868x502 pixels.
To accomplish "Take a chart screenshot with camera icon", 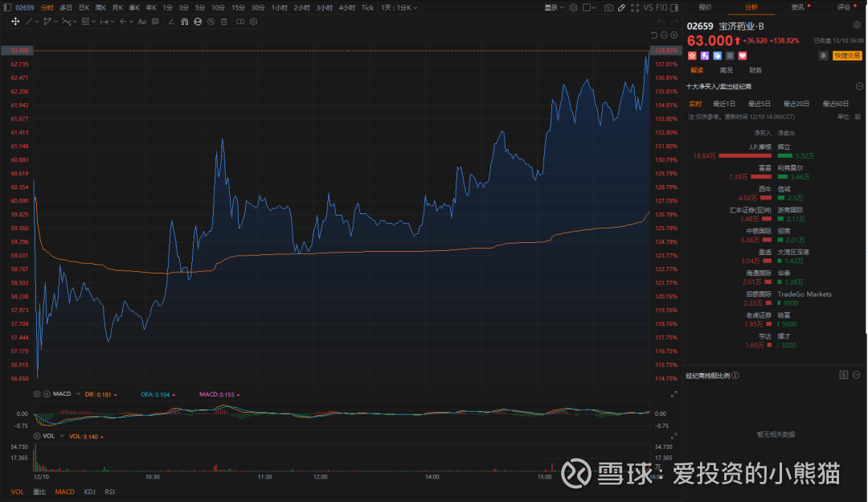I will click(x=608, y=8).
